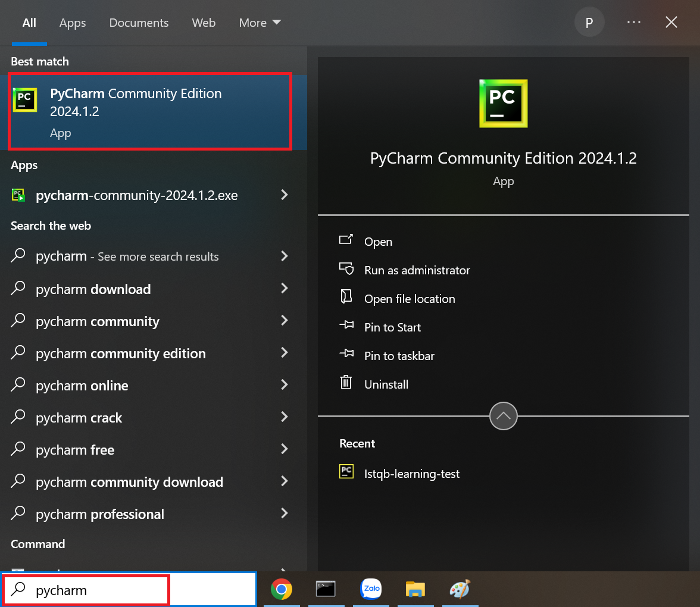The width and height of the screenshot is (700, 607).
Task: Open File Explorer from the taskbar
Action: (x=415, y=589)
